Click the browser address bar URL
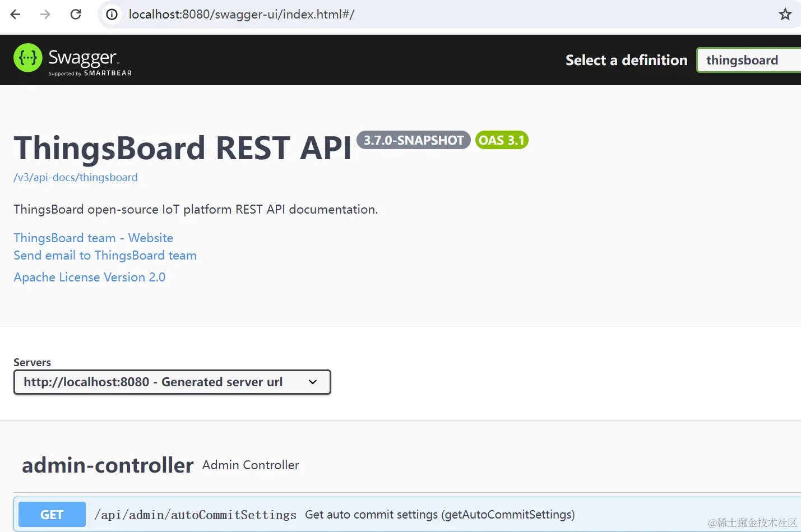Screen dimensions: 801x532 point(241,15)
